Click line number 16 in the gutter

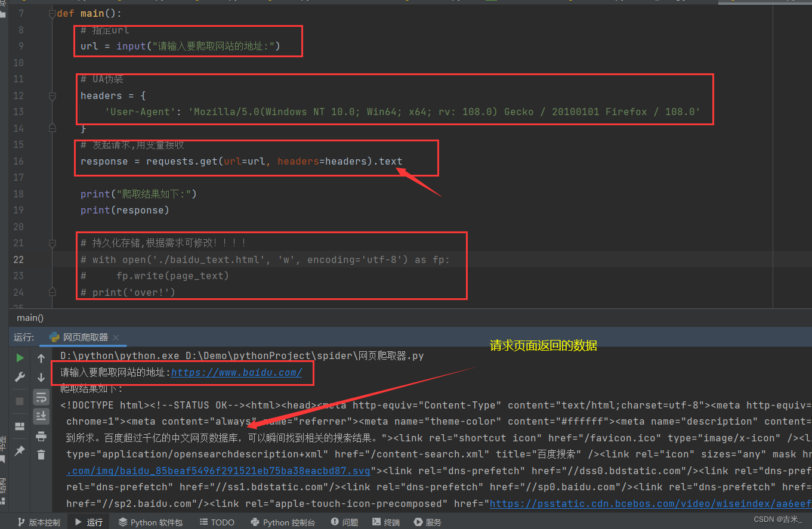coord(18,161)
